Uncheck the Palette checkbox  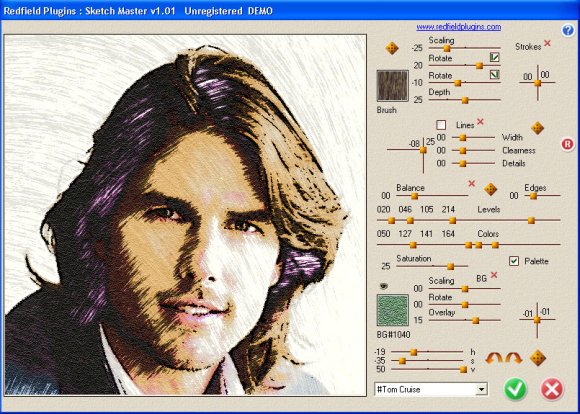514,261
